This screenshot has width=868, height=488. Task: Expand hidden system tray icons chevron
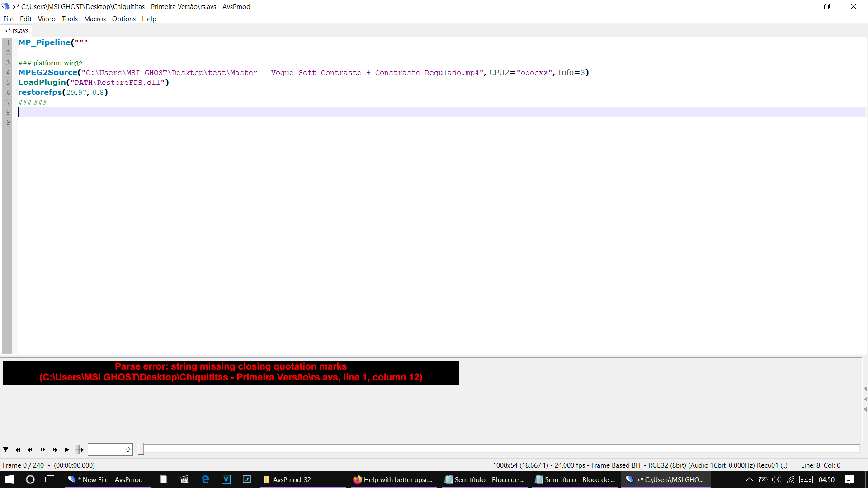[x=749, y=479]
